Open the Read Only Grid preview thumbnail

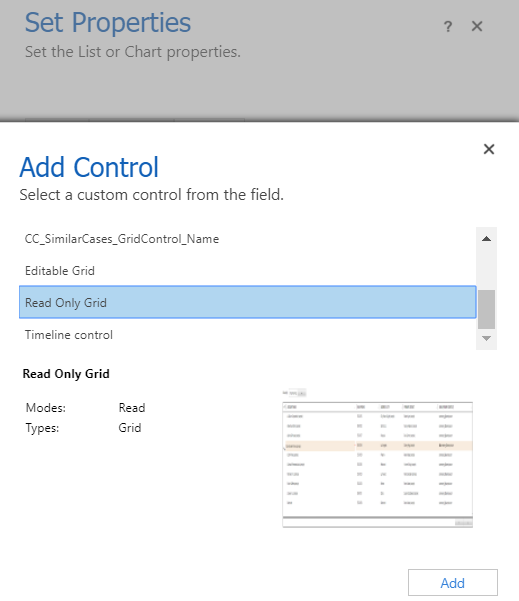coord(378,458)
